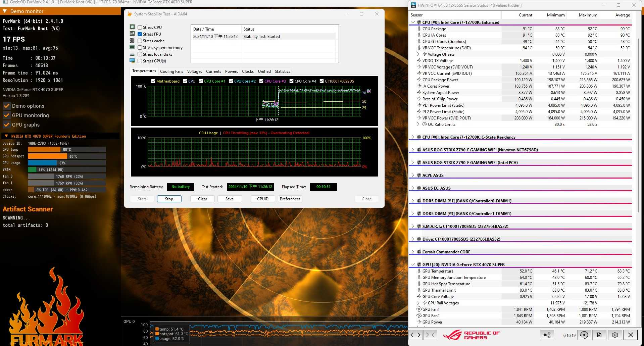Image resolution: width=644 pixels, height=346 pixels.
Task: Click the Stress CPU chip icon in AIDA64
Action: (x=132, y=27)
